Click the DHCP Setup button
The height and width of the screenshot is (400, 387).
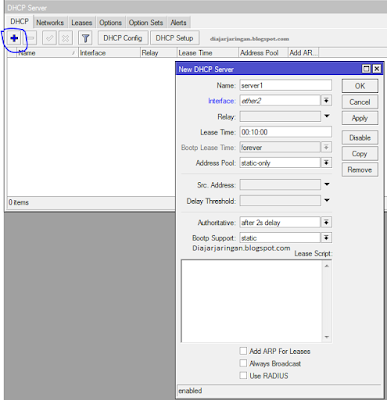(x=174, y=38)
